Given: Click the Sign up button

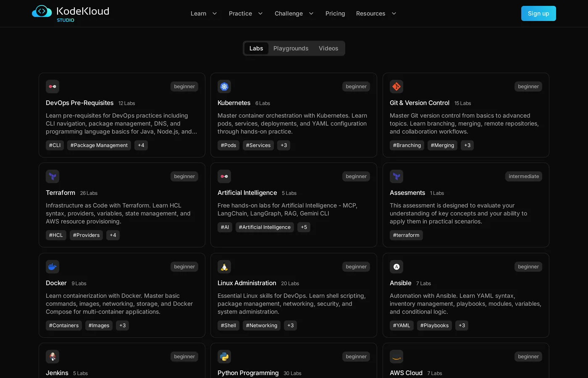Looking at the screenshot, I should [x=538, y=13].
